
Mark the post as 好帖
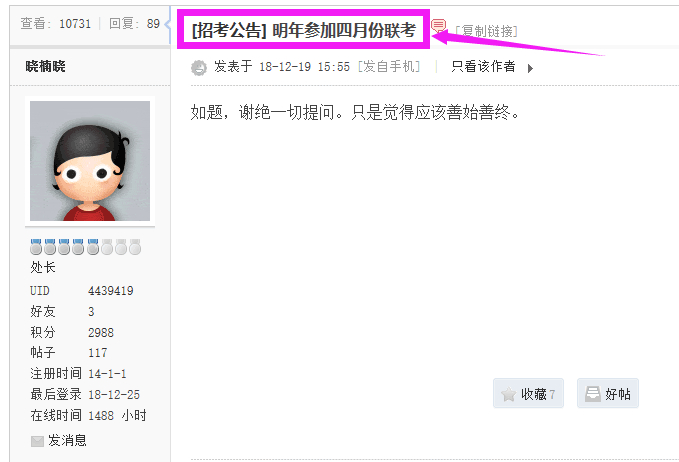tap(608, 393)
